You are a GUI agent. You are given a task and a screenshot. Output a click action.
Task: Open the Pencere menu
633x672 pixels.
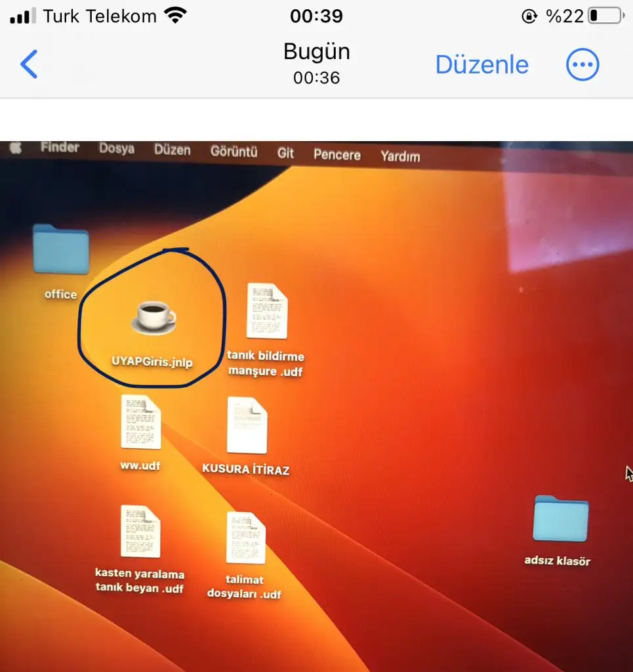tap(337, 155)
